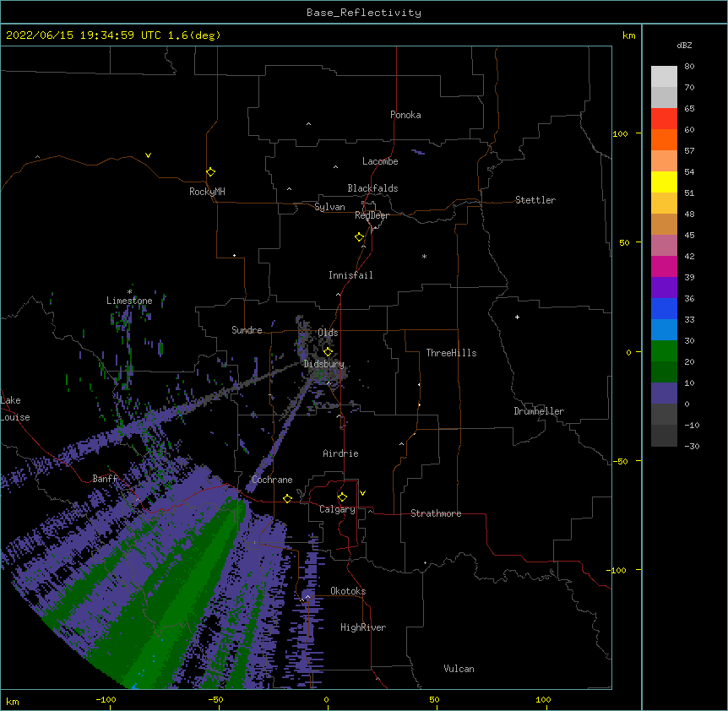Screen dimensions: 728x711
Task: Click the yellow diamond marker near RockyMH
Action: pos(210,172)
